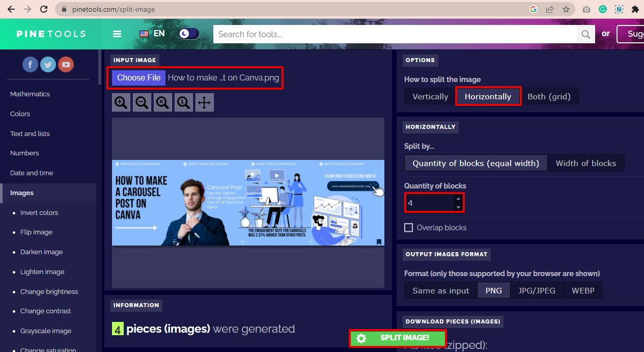
Task: Toggle dark mode switch
Action: coord(189,34)
